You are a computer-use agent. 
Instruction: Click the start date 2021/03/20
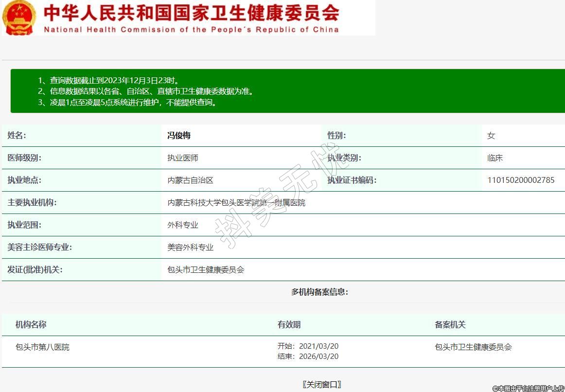318,346
